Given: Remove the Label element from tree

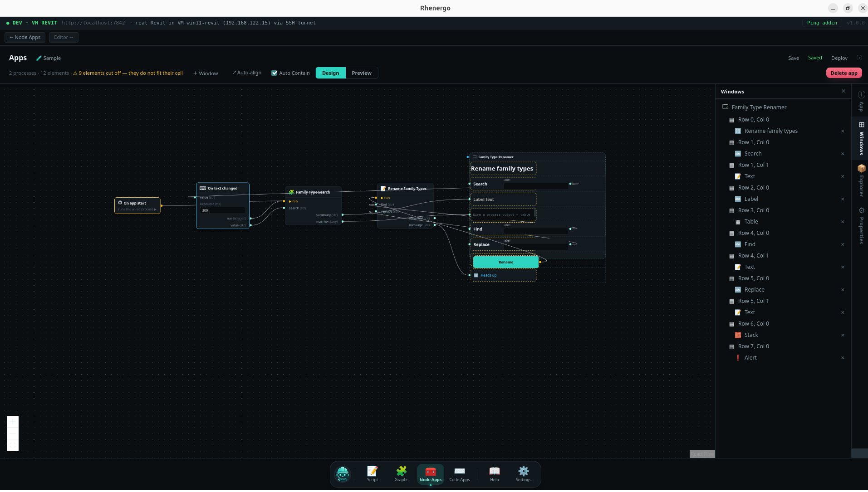Looking at the screenshot, I should tap(843, 199).
